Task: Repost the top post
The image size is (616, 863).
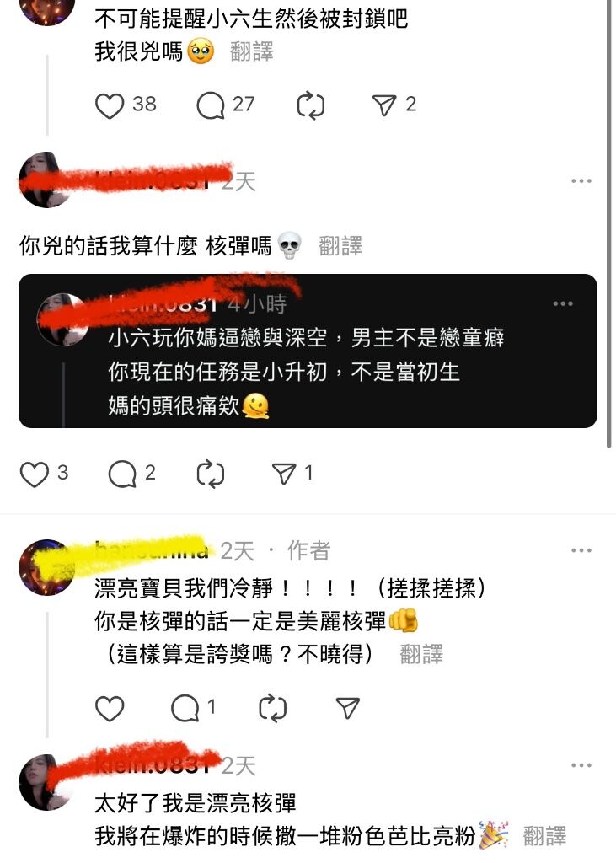Action: tap(310, 105)
